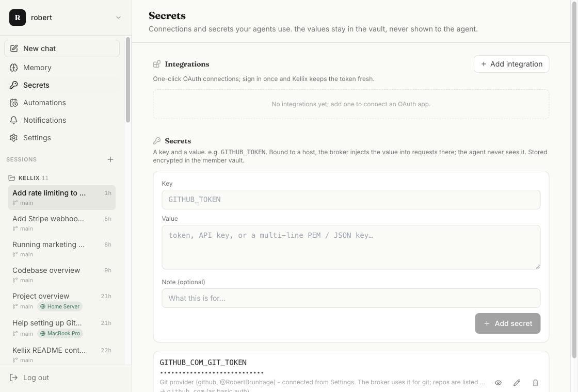Open the Automations page
This screenshot has width=578, height=392.
[62, 103]
